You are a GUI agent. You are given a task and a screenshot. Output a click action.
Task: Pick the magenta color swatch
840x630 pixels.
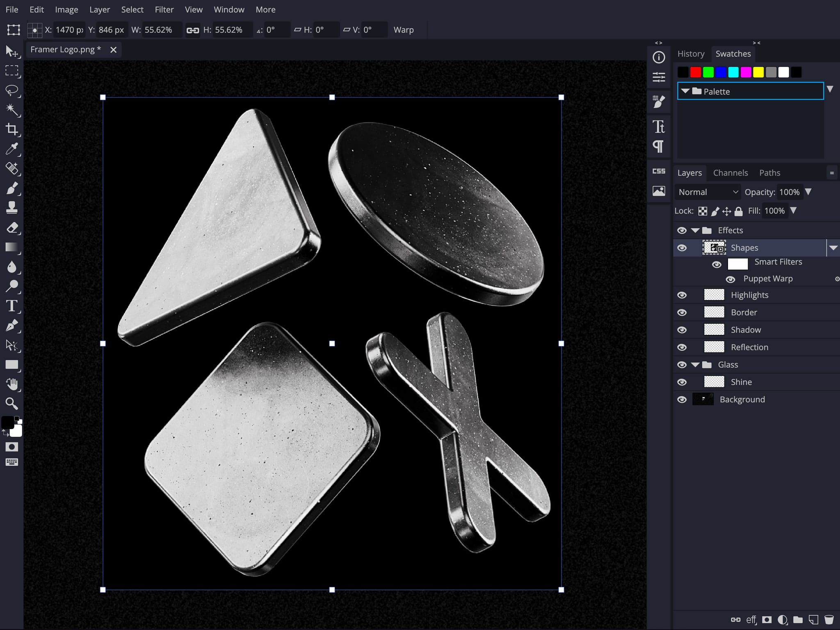tap(746, 73)
